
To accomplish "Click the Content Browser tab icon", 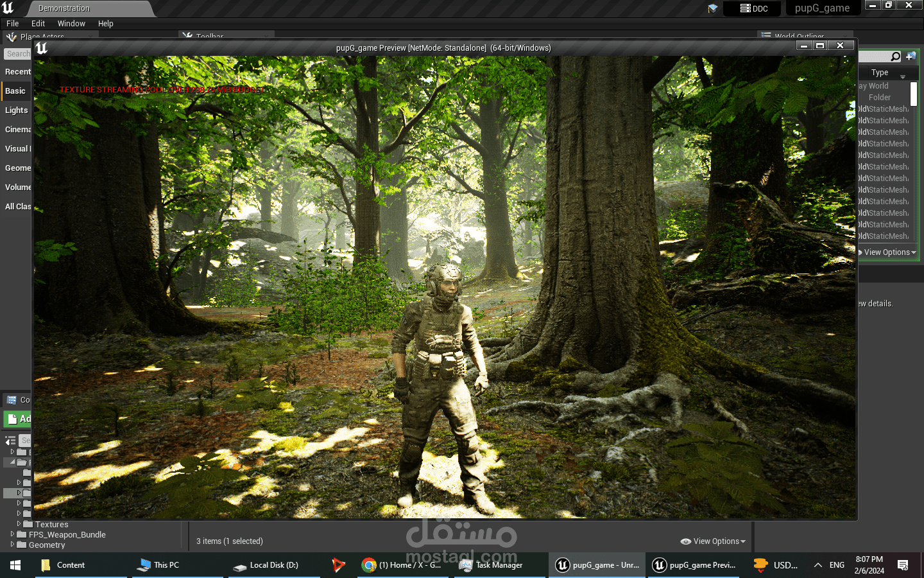I will click(12, 399).
